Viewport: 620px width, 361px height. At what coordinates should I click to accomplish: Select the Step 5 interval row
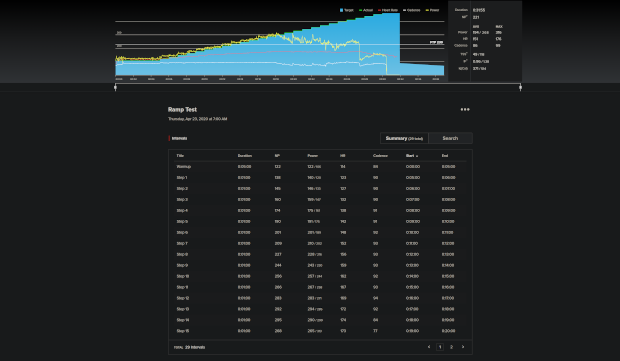coord(320,222)
